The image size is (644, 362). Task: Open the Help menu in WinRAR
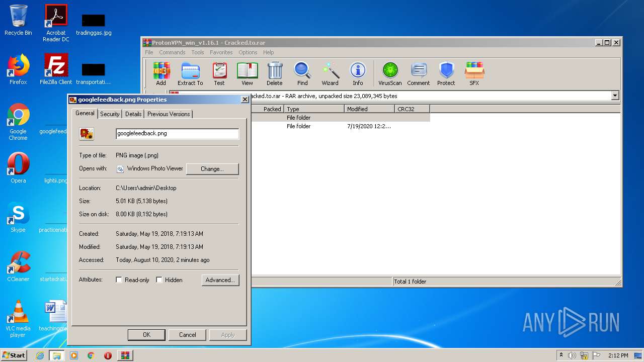[x=269, y=52]
